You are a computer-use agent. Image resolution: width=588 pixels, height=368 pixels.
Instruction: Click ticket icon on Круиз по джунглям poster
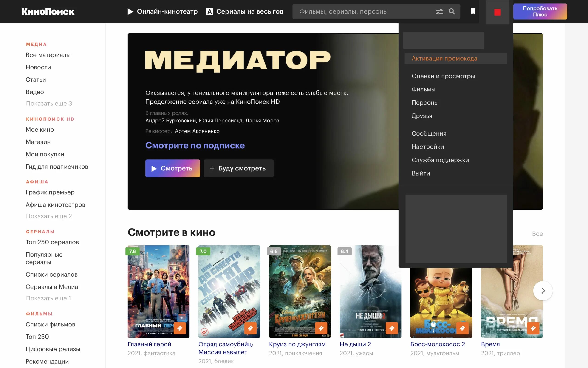321,328
